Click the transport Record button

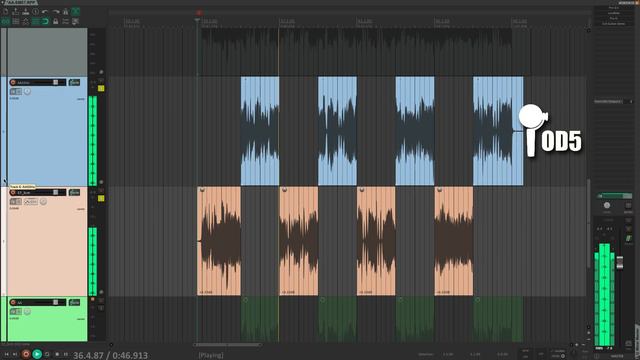tap(26, 354)
